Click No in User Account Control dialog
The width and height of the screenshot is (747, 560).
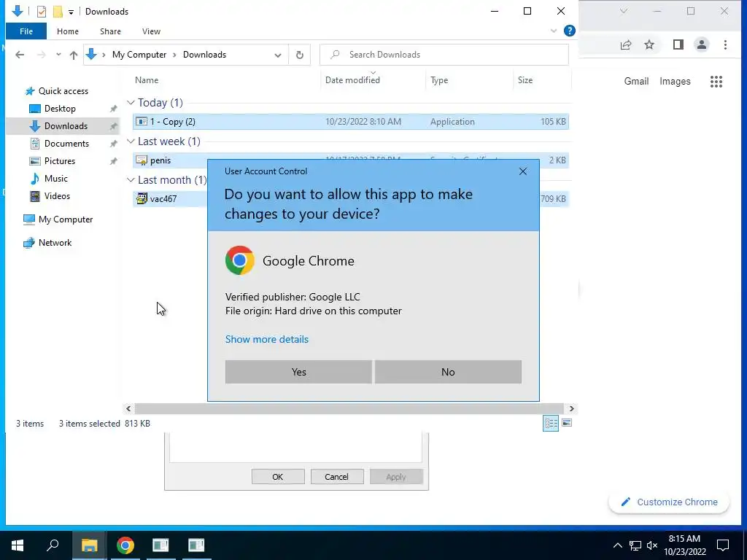(x=448, y=372)
